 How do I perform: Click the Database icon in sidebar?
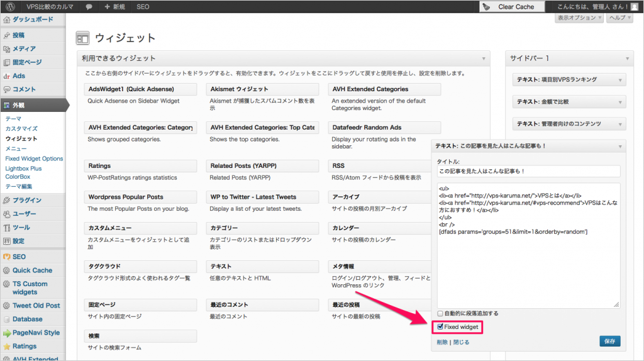(x=6, y=319)
